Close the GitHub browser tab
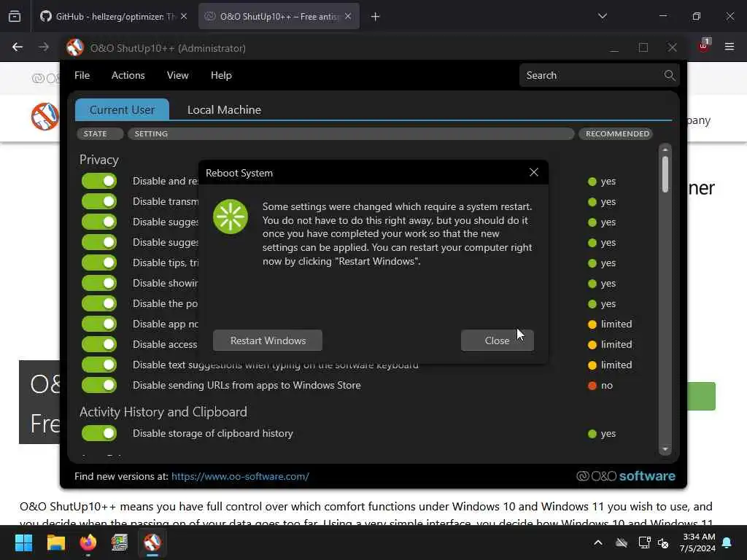 pyautogui.click(x=184, y=17)
